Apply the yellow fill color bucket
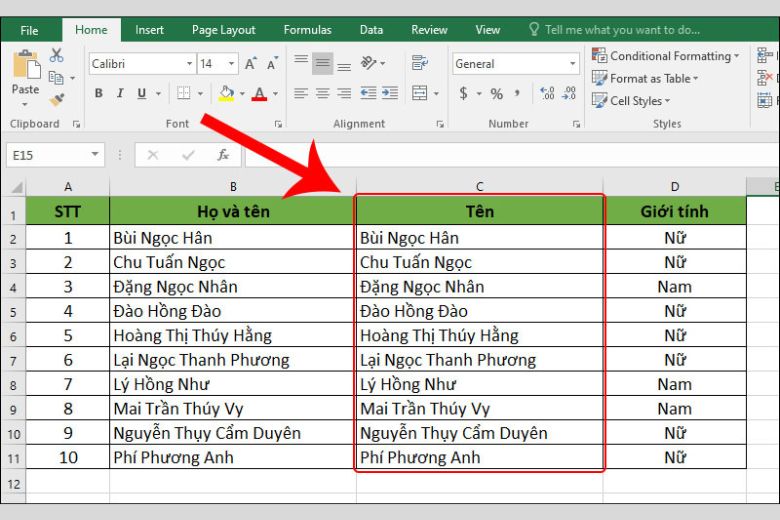The width and height of the screenshot is (780, 520). coord(226,93)
